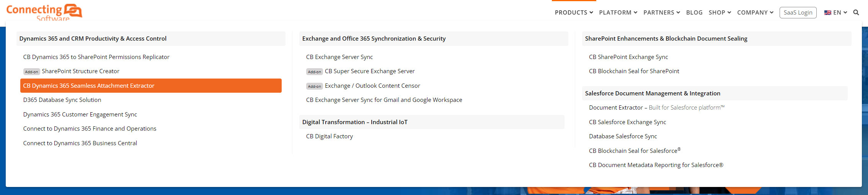Open the EN language selector
Image resolution: width=868 pixels, height=195 pixels.
click(x=836, y=13)
